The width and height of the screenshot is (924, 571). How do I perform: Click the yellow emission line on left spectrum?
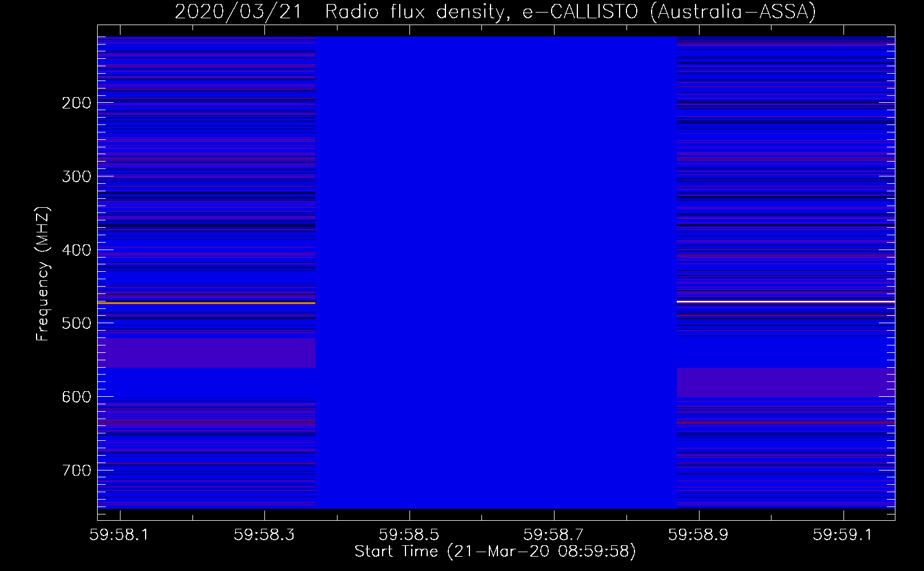pyautogui.click(x=206, y=303)
